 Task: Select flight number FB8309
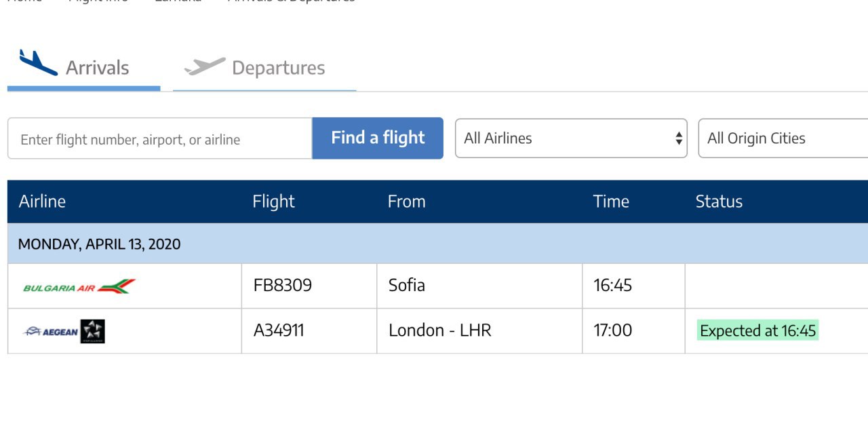(283, 285)
